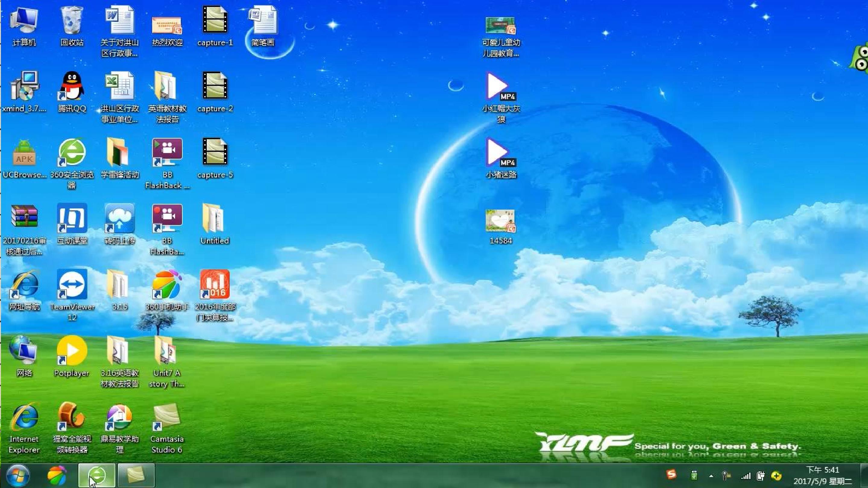Click the Show desktop button
868x488 pixels.
click(x=864, y=476)
